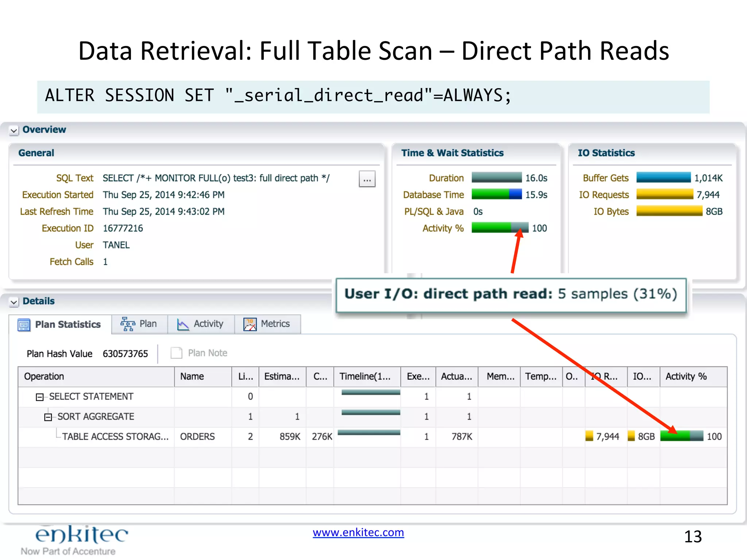Click the Activity % column header
747x560 pixels.
point(693,377)
